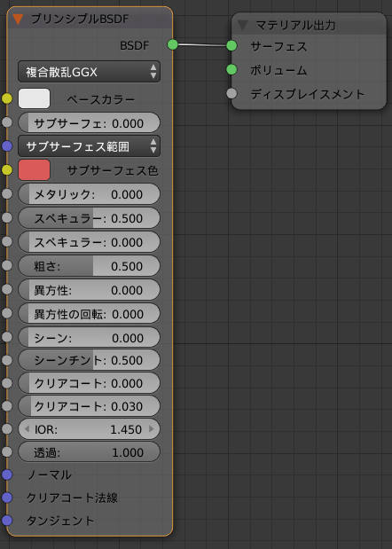Select the マテリアル出力 node header title
The image size is (392, 549).
coord(295,25)
